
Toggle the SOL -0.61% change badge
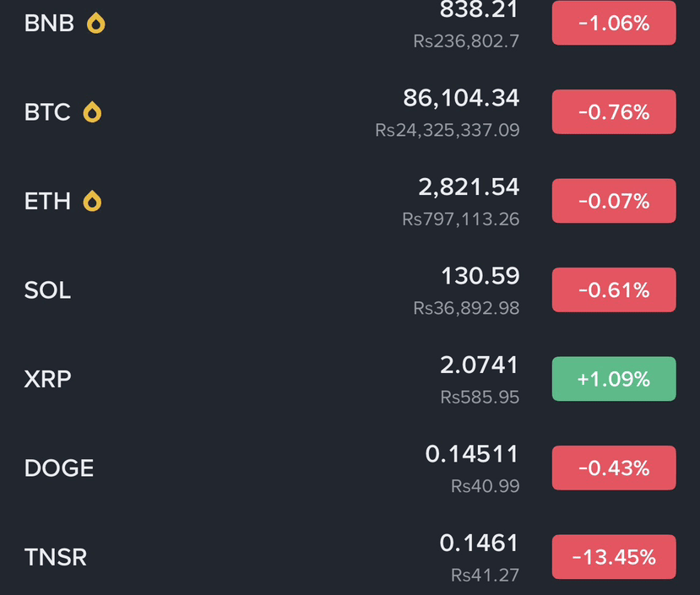(x=614, y=289)
